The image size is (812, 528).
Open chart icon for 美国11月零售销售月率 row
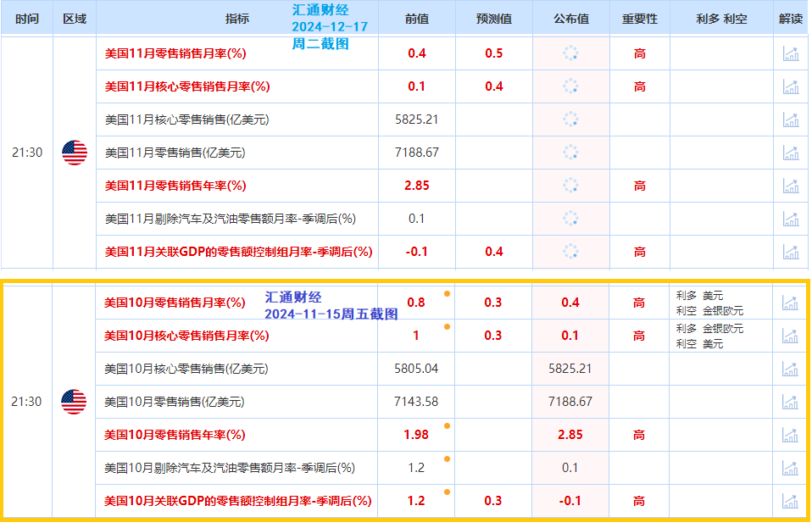790,54
